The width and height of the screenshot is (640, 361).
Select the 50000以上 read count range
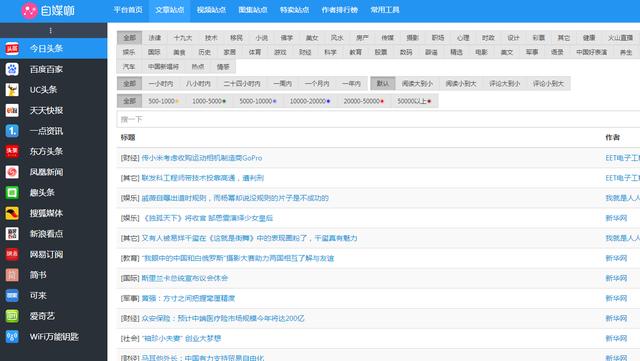pos(414,101)
